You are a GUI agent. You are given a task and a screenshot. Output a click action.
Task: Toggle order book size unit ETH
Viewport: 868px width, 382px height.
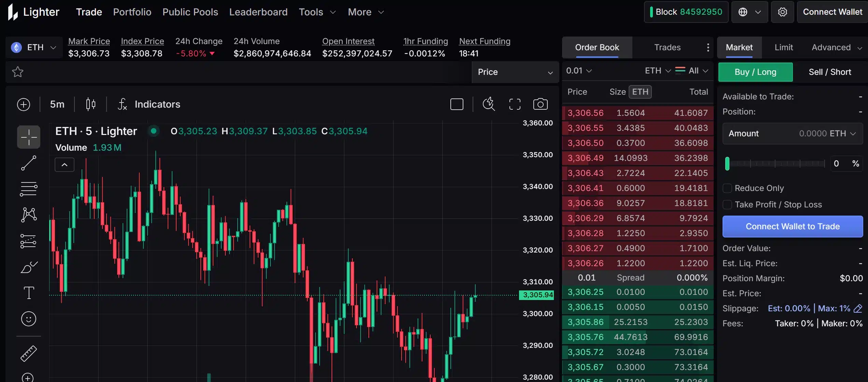640,92
